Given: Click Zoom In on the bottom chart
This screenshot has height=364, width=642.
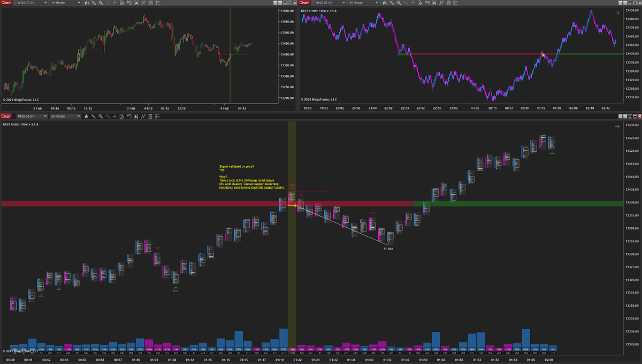Looking at the screenshot, I should [x=101, y=116].
